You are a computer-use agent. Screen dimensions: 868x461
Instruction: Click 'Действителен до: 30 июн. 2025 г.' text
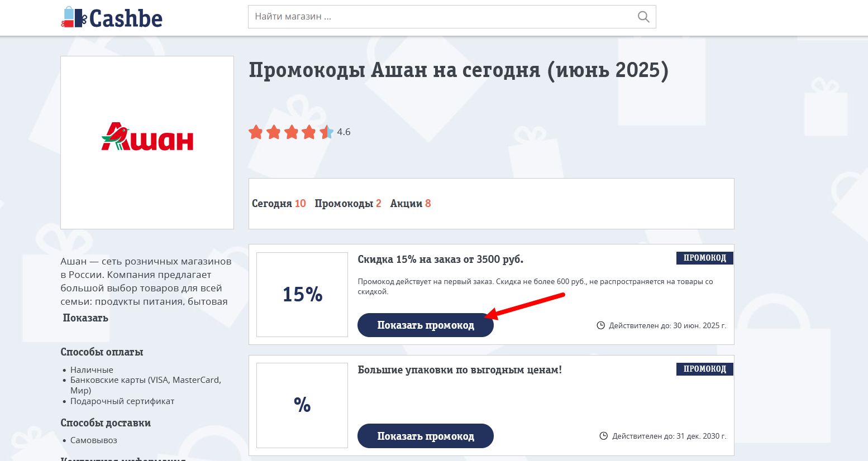667,325
